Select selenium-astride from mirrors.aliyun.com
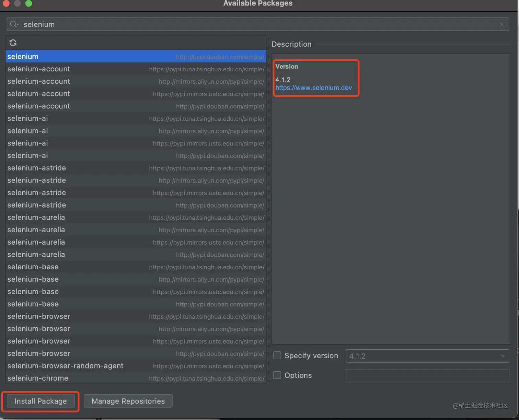The height and width of the screenshot is (420, 519). pyautogui.click(x=136, y=180)
